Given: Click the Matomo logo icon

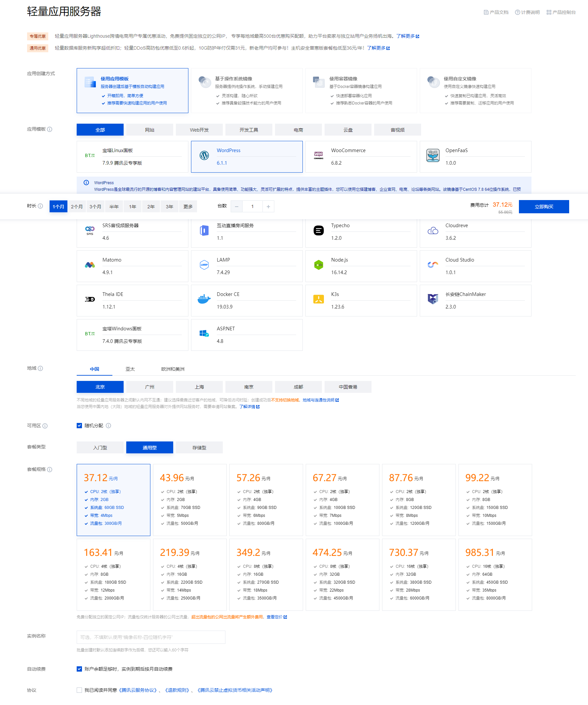Looking at the screenshot, I should [x=90, y=265].
